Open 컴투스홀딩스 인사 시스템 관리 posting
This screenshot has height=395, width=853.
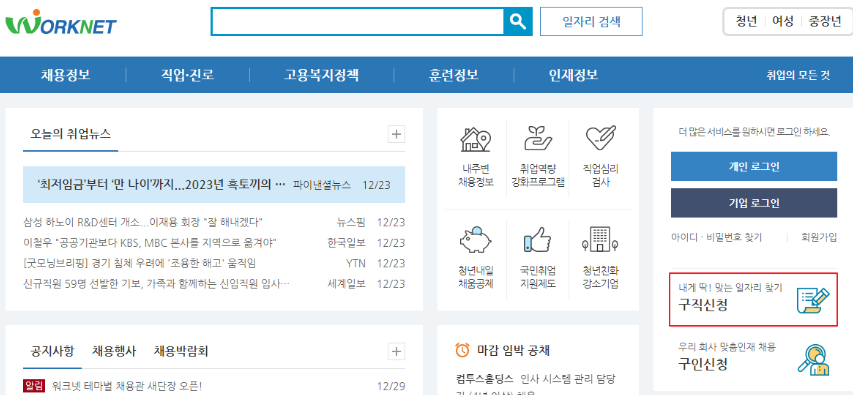[x=536, y=378]
